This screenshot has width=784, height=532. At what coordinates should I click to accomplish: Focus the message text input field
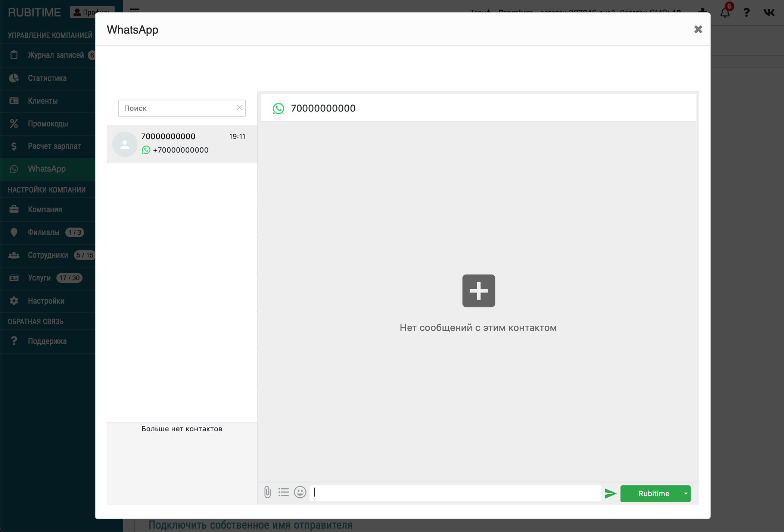455,493
